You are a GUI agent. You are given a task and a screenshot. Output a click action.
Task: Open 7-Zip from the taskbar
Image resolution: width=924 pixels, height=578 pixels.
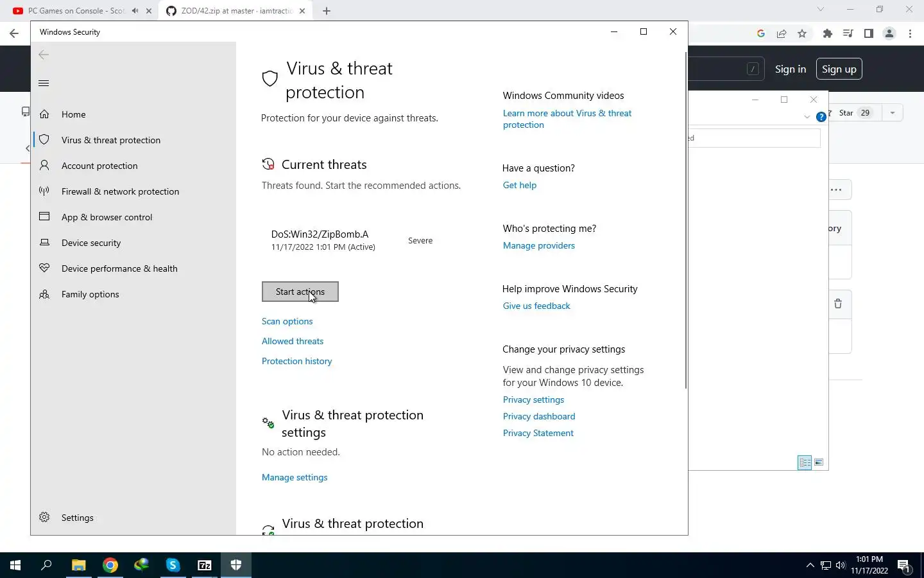pos(205,565)
